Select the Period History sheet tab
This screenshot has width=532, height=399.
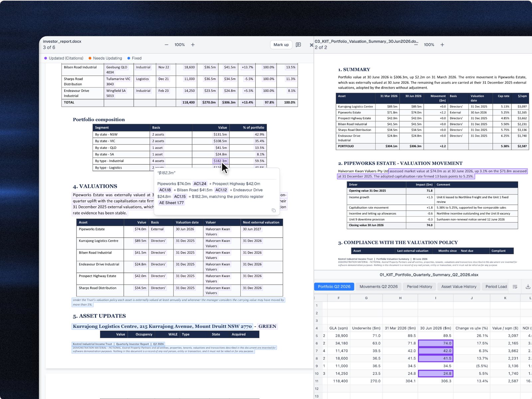(419, 287)
